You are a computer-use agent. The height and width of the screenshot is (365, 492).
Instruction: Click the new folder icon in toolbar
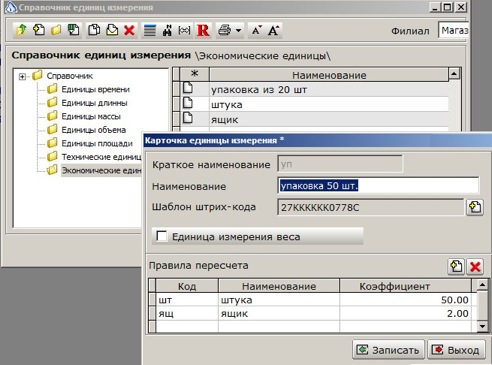[x=56, y=30]
